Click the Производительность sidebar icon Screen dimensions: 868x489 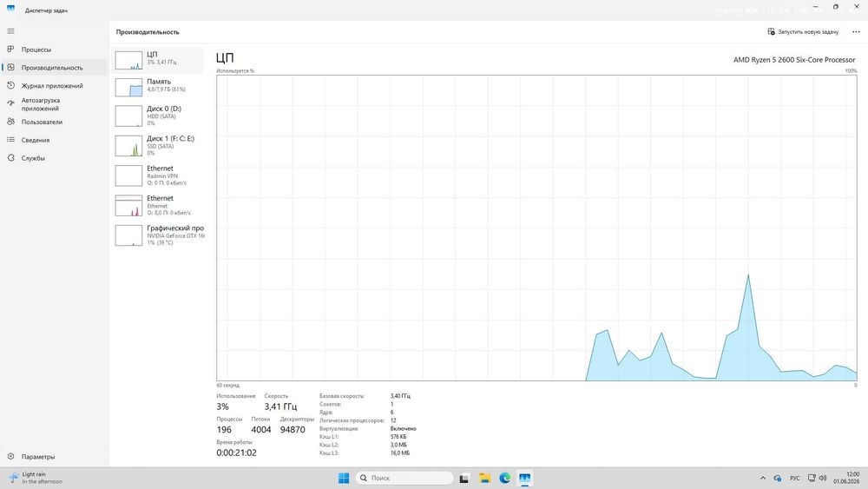[10, 68]
